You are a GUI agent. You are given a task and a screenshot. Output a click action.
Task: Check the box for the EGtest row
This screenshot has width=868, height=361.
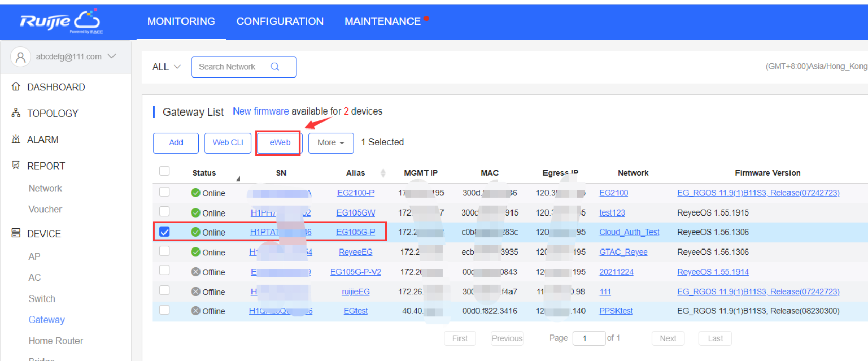pos(164,310)
